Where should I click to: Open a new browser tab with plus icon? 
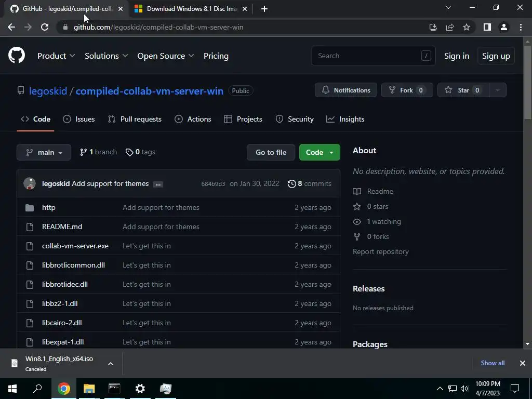[264, 9]
